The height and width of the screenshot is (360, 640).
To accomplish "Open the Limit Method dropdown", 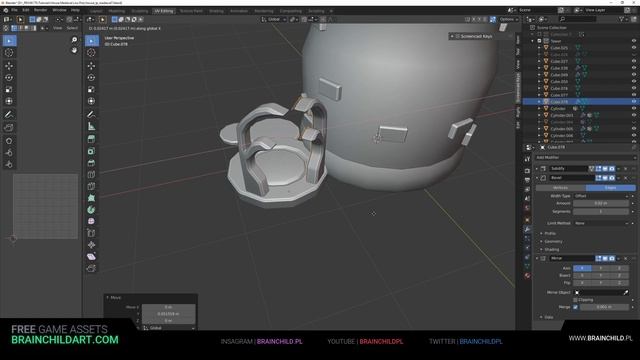I will [x=601, y=223].
